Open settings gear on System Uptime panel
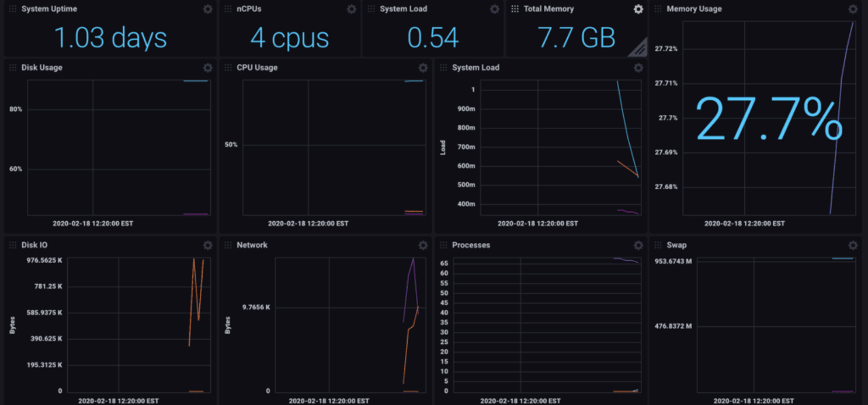This screenshot has width=868, height=405. [x=207, y=9]
